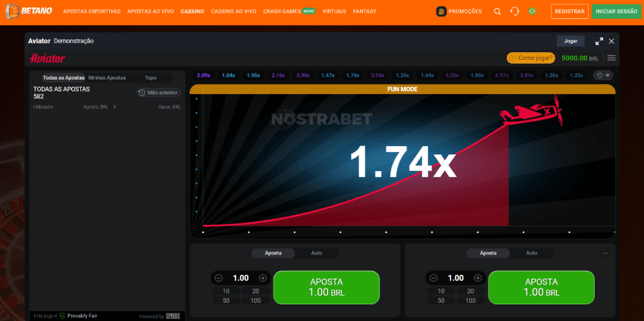
Task: Click the Promoções gift icon
Action: click(x=441, y=11)
